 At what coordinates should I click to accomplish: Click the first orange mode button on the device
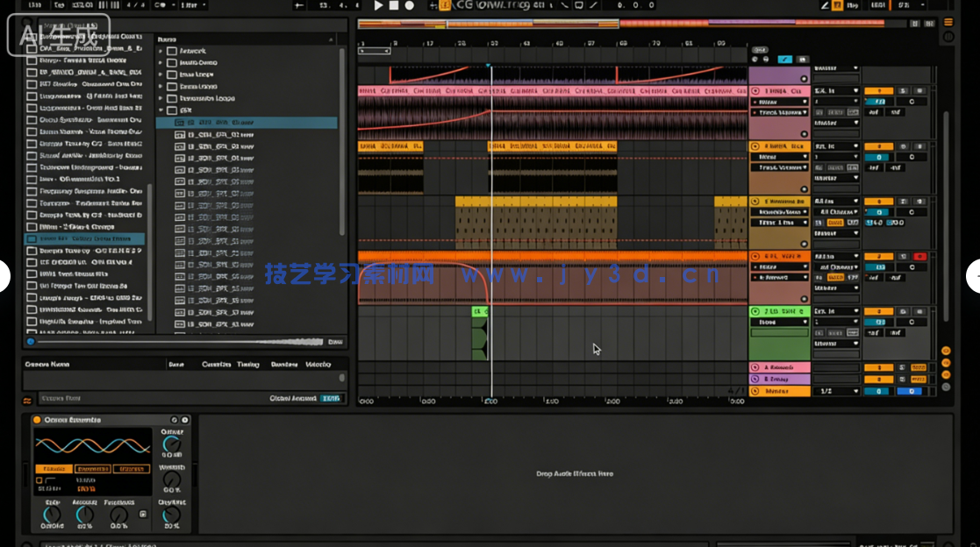54,469
